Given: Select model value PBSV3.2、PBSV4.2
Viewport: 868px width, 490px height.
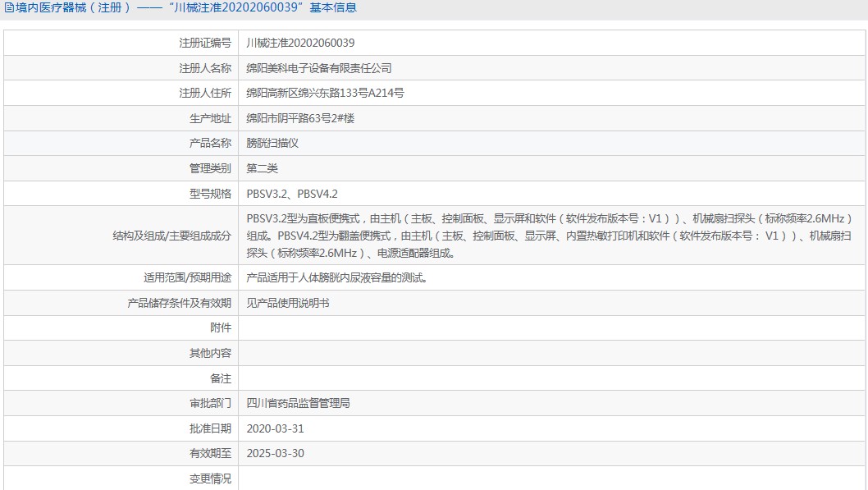Looking at the screenshot, I should click(292, 194).
